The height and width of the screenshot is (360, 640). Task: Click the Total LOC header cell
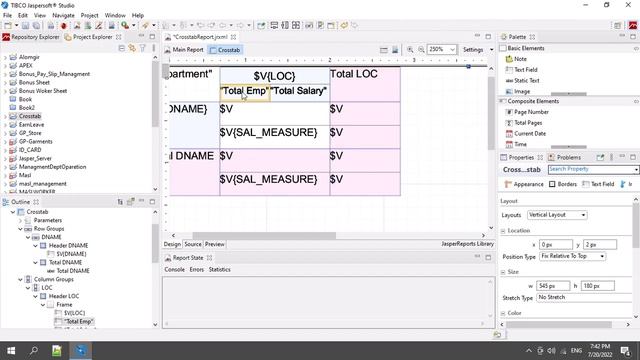pyautogui.click(x=365, y=84)
